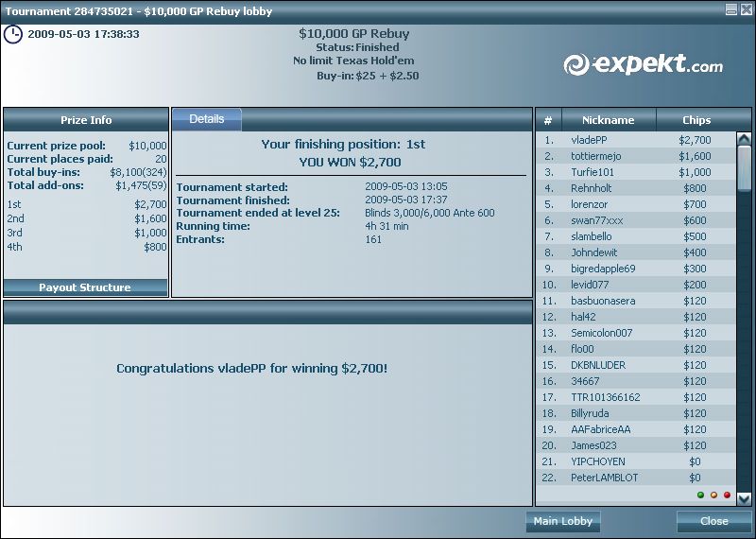This screenshot has width=756, height=539.
Task: Select player basbuonasera row
Action: (x=636, y=301)
